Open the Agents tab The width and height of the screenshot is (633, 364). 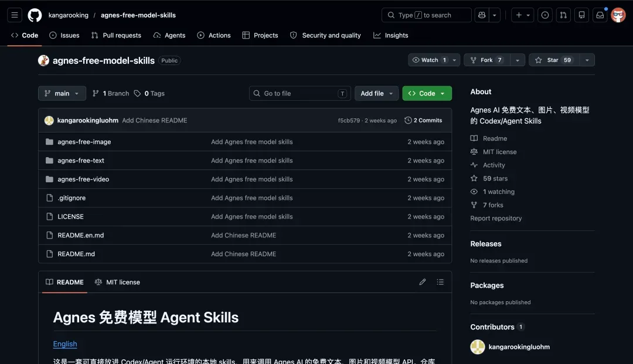tap(169, 36)
